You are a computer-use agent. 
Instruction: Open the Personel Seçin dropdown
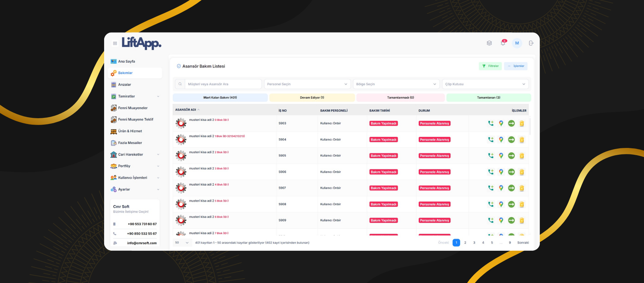point(307,84)
